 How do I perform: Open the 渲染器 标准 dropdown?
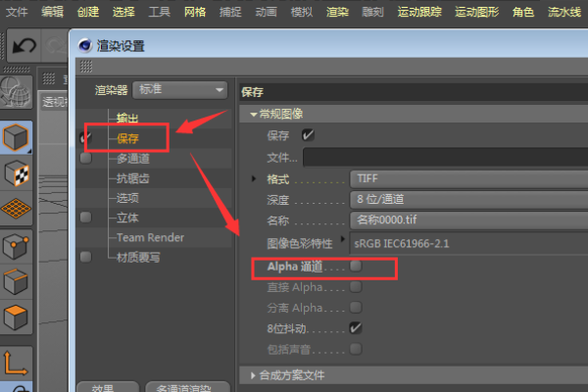click(x=180, y=90)
